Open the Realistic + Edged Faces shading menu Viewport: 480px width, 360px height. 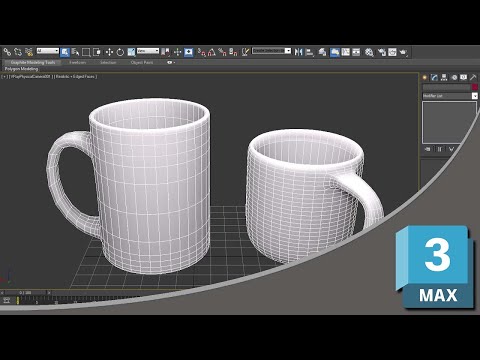[x=75, y=76]
